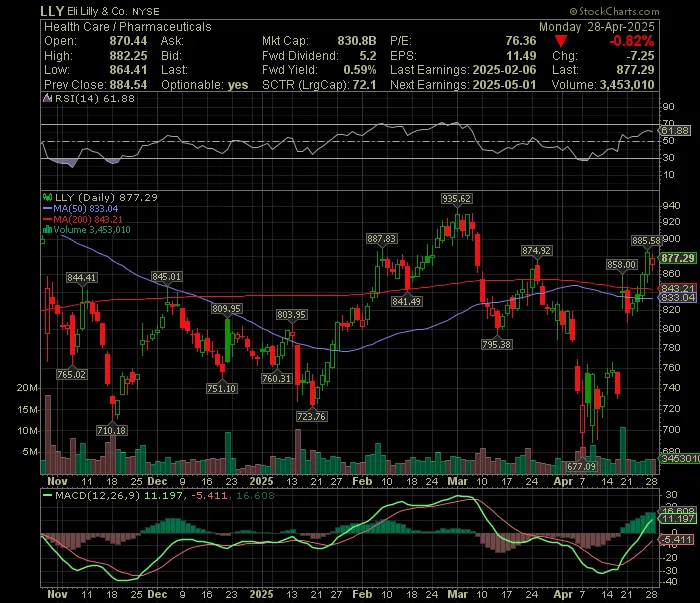Select the MA(200) 843.21 legend entry
Viewport: 700px width, 603px height.
(83, 220)
